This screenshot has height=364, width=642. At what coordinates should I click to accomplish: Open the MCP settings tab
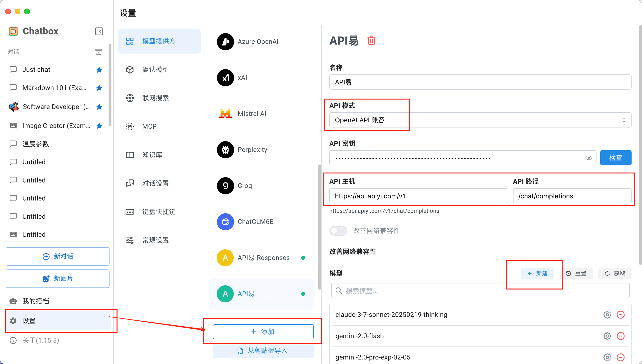click(x=149, y=127)
